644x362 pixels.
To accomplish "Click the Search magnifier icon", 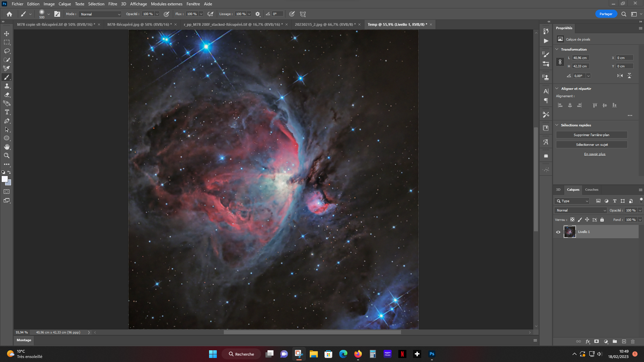I will [x=624, y=14].
